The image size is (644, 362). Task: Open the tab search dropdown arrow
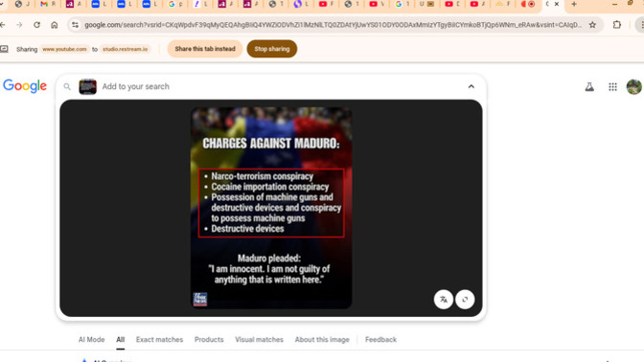2,4
